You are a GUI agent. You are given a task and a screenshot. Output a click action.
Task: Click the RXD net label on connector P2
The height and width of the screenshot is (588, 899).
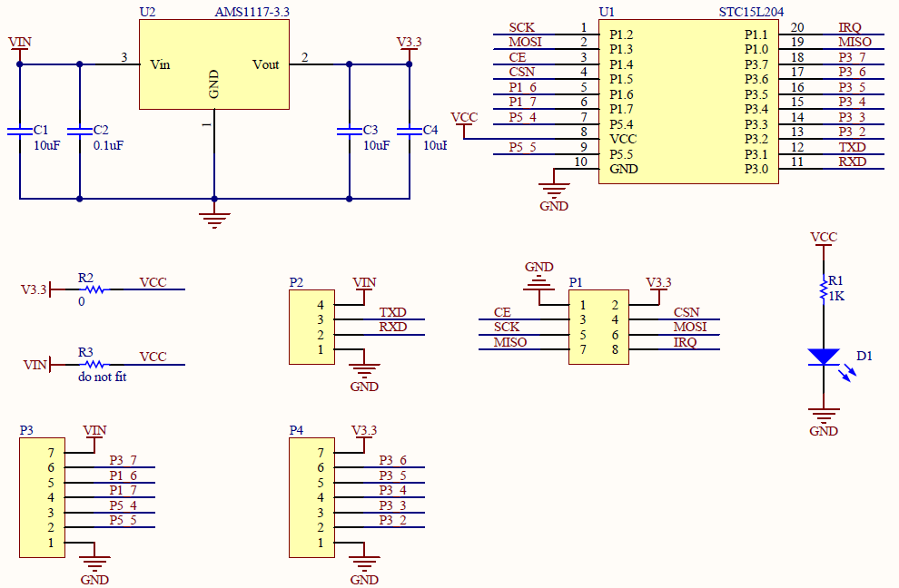[x=393, y=328]
